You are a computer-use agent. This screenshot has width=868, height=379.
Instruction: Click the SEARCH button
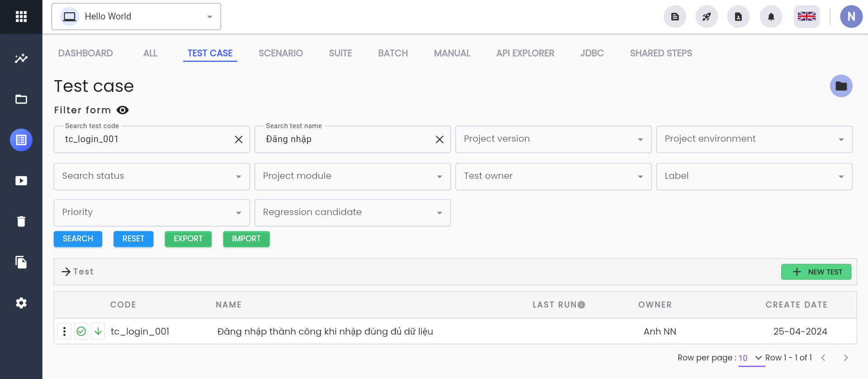tap(78, 239)
